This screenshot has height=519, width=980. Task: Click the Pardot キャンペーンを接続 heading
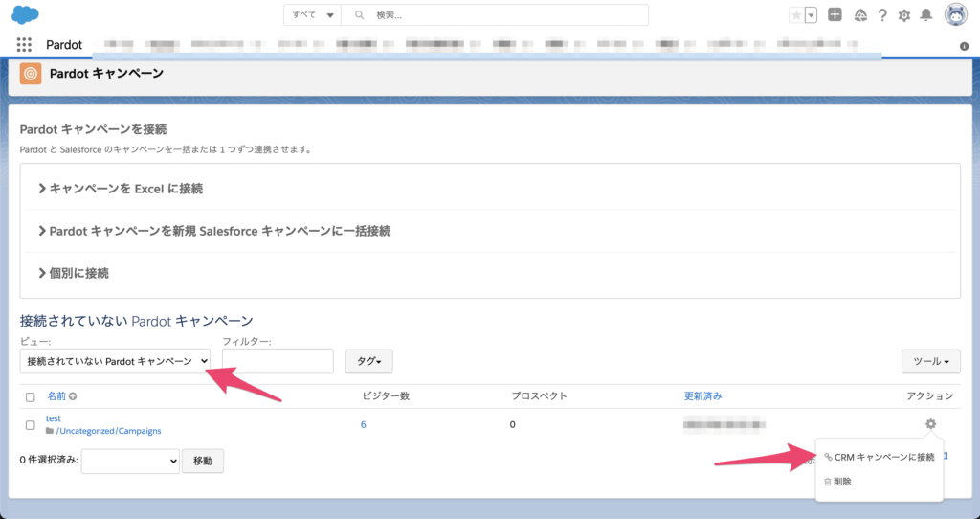click(93, 129)
